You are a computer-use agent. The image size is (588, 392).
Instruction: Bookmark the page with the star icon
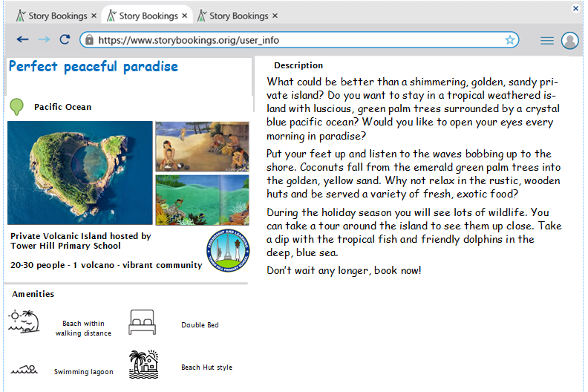coord(509,40)
